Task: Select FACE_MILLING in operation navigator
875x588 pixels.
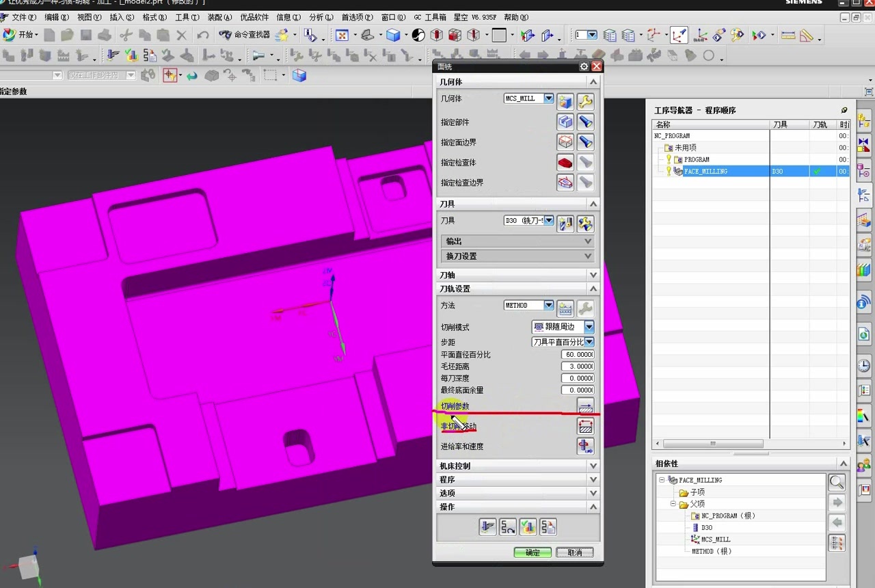Action: (x=705, y=172)
